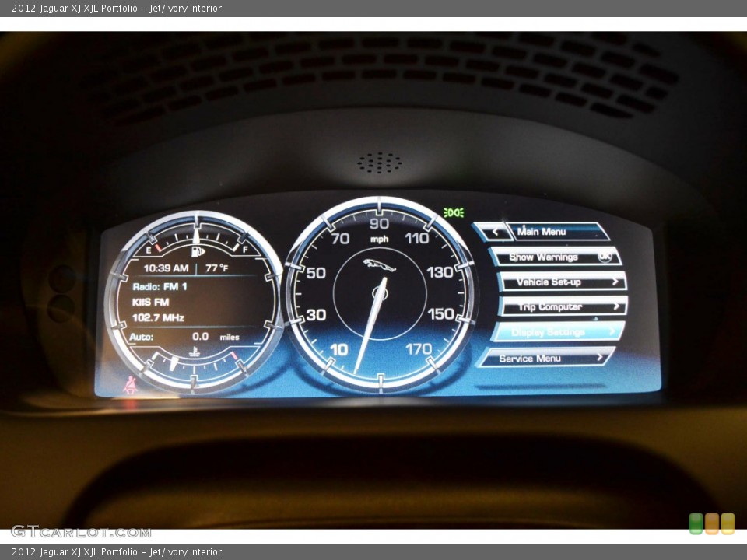
Task: Click the 10:39 AM clock reading
Action: point(167,268)
